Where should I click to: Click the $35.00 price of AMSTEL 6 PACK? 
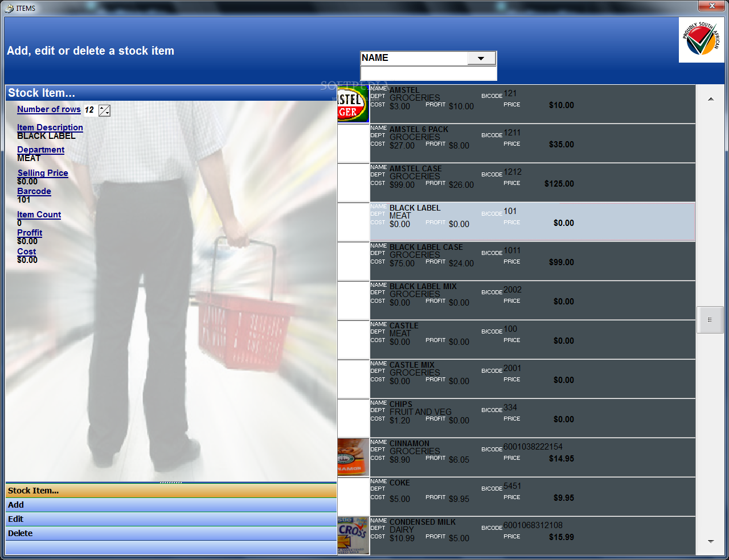point(562,145)
